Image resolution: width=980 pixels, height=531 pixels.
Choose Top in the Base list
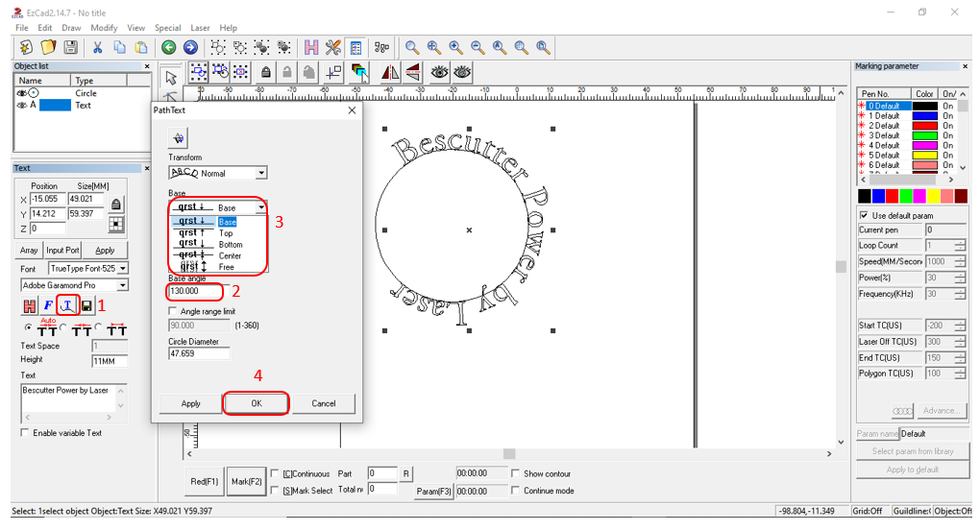[x=218, y=233]
